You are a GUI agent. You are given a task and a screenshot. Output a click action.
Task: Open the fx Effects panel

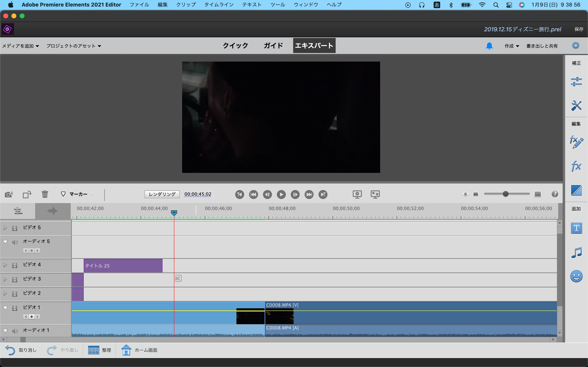576,166
